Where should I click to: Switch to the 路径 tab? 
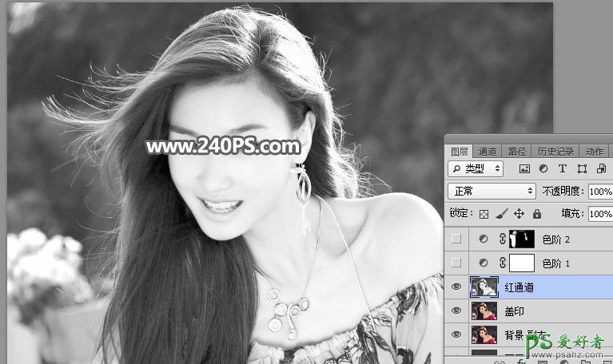[x=517, y=152]
